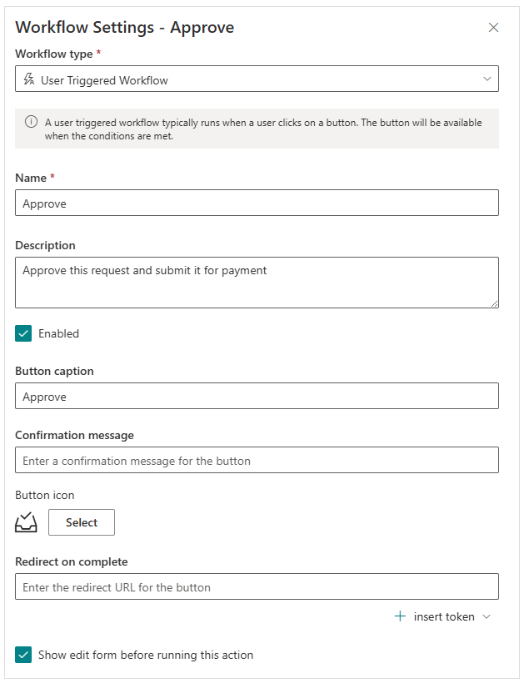This screenshot has height=681, width=521.
Task: Click inside the Description text area
Action: [x=257, y=283]
